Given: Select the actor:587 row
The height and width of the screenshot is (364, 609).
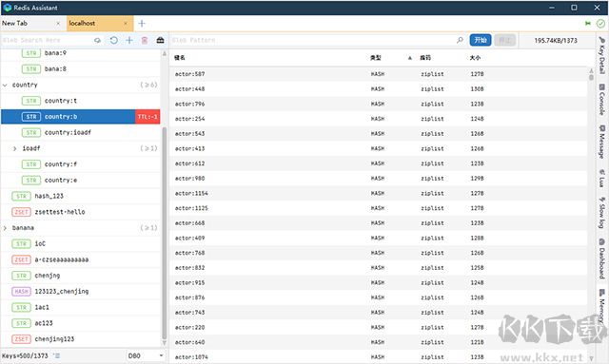Looking at the screenshot, I should tap(379, 74).
